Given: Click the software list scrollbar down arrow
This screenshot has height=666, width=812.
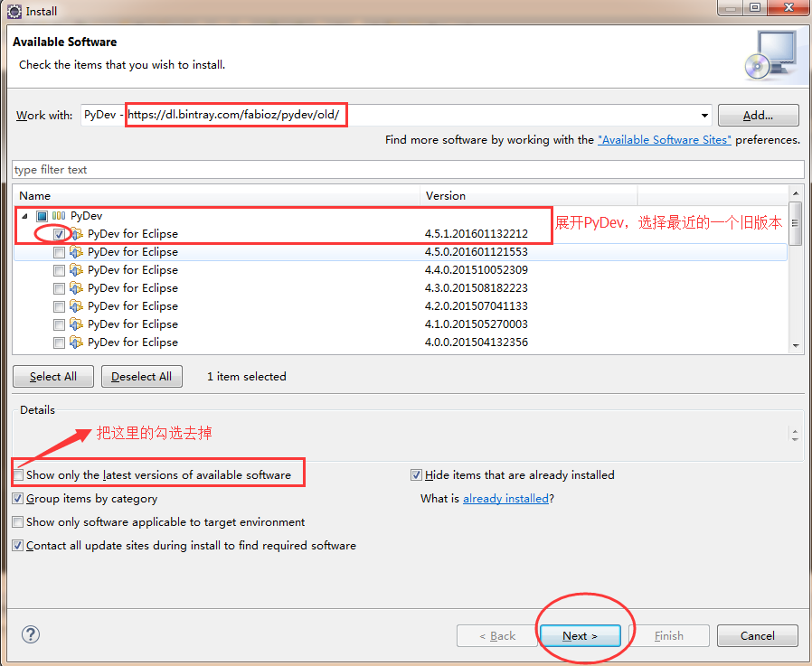Looking at the screenshot, I should [x=796, y=346].
